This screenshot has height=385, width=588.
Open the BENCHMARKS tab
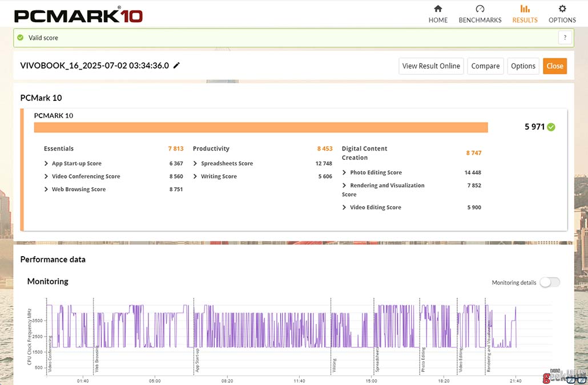pos(480,14)
